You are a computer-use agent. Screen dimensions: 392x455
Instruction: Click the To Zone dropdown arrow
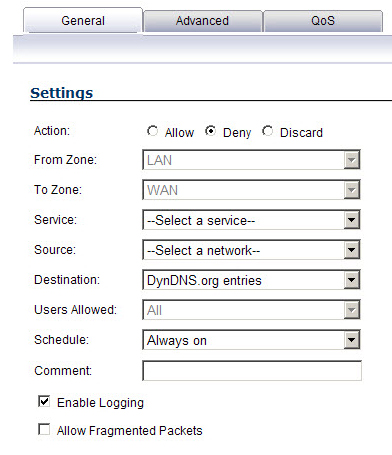click(352, 190)
